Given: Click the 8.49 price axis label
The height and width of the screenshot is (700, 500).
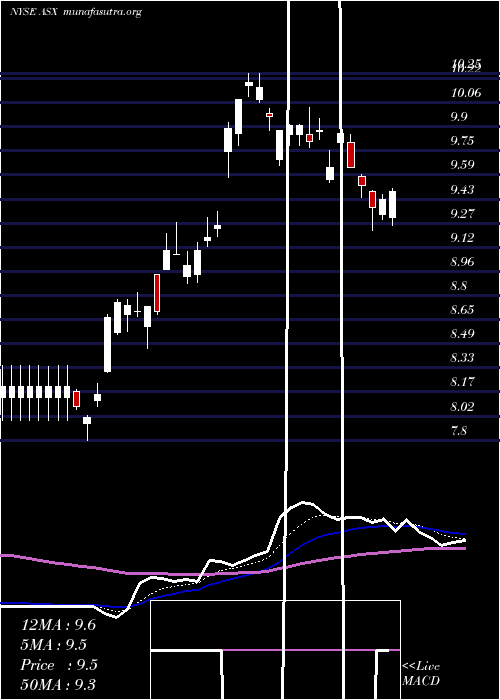Looking at the screenshot, I should point(462,334).
